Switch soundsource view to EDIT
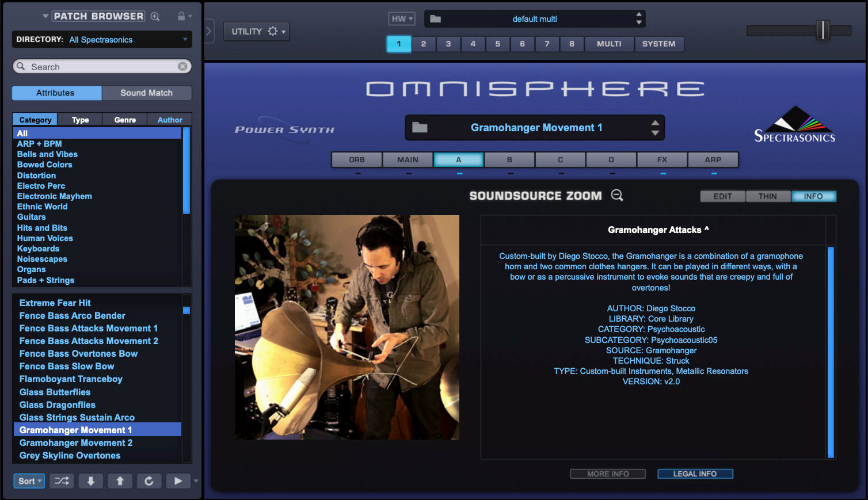The image size is (868, 500). 722,196
